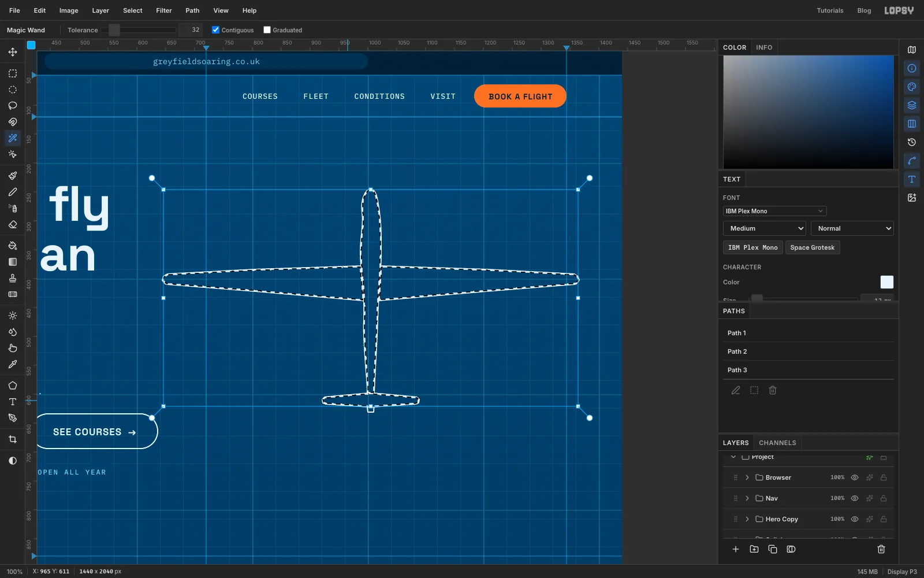
Task: Select the Rectangular Marquee tool
Action: click(x=13, y=73)
